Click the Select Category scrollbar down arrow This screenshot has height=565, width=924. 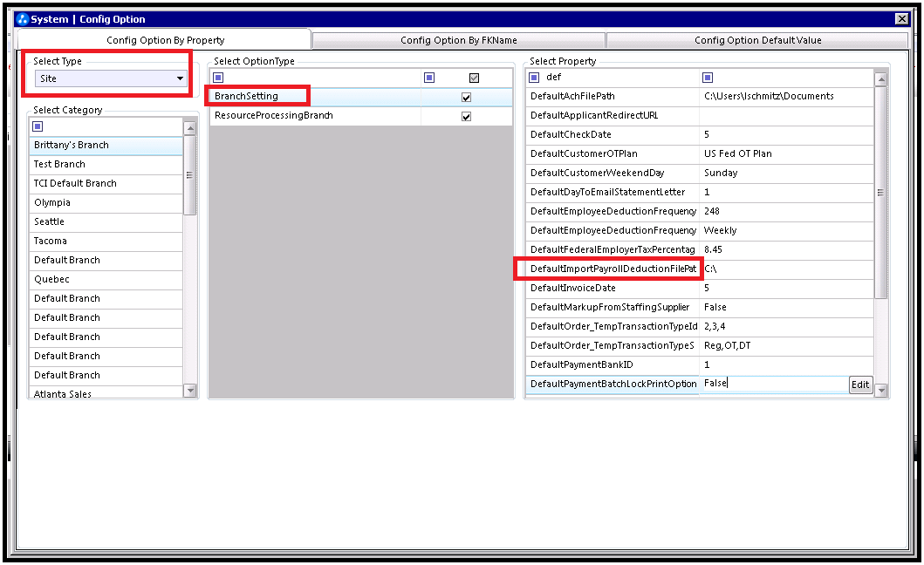(189, 390)
